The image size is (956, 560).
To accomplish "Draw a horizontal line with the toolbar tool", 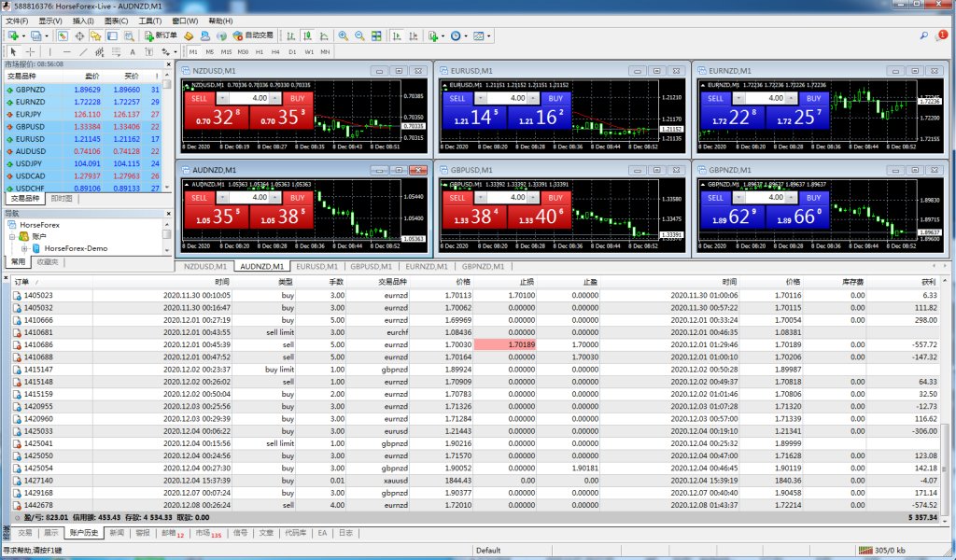I will [x=66, y=52].
